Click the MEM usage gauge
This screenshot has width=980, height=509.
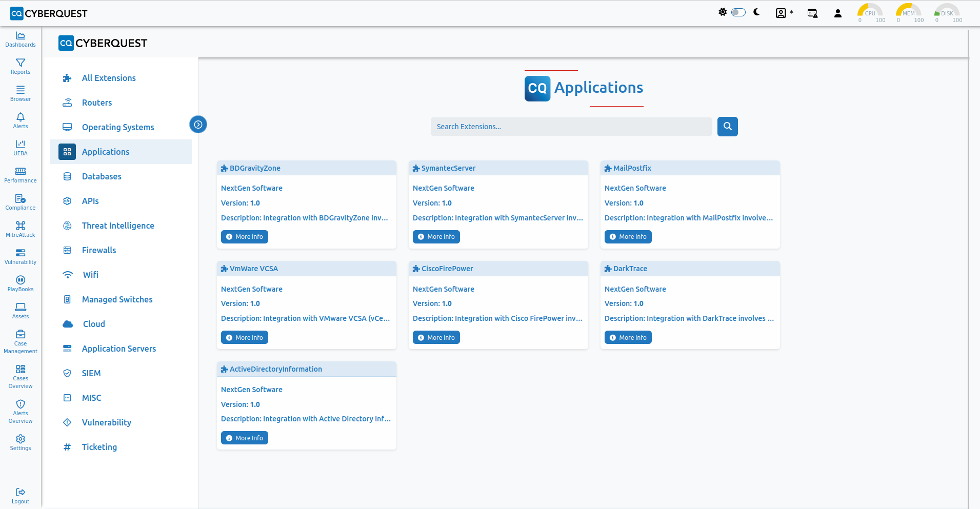click(x=909, y=13)
